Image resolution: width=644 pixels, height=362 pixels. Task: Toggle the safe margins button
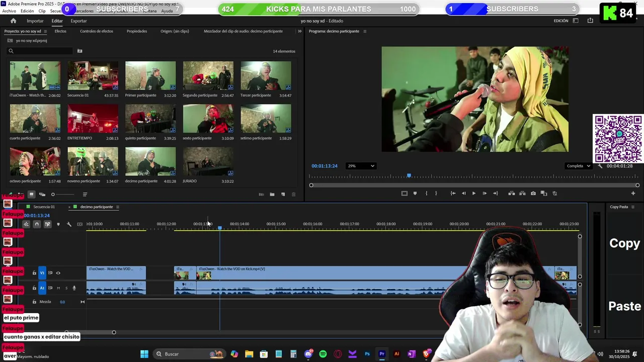coord(404,193)
